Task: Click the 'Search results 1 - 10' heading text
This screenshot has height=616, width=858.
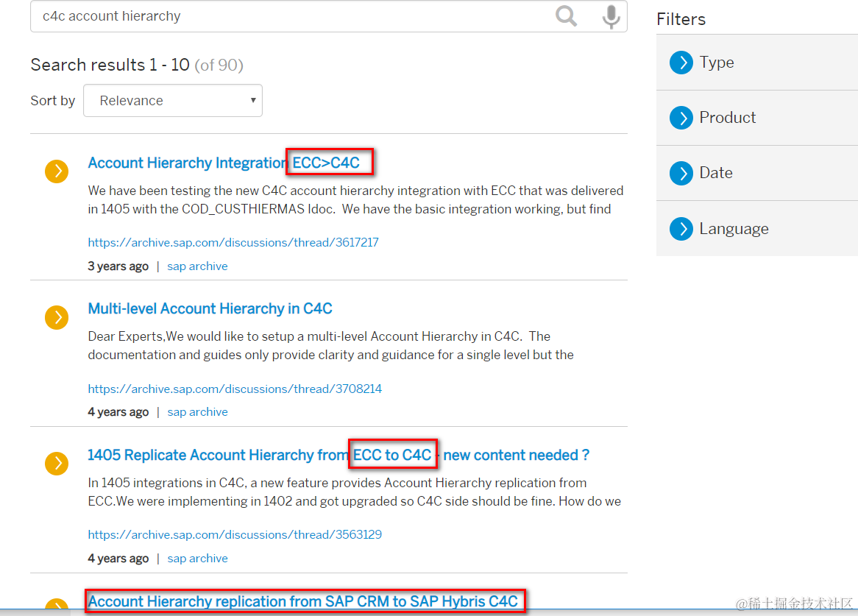Action: [x=110, y=65]
